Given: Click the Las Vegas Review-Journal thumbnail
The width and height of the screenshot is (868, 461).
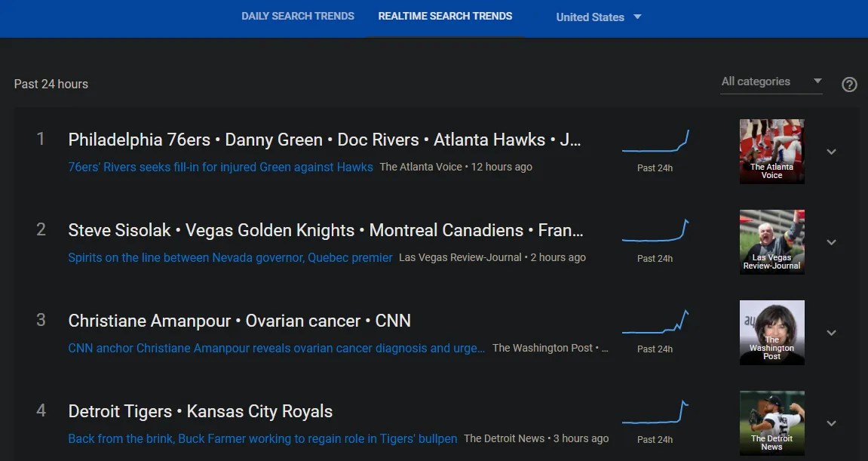Looking at the screenshot, I should [771, 241].
